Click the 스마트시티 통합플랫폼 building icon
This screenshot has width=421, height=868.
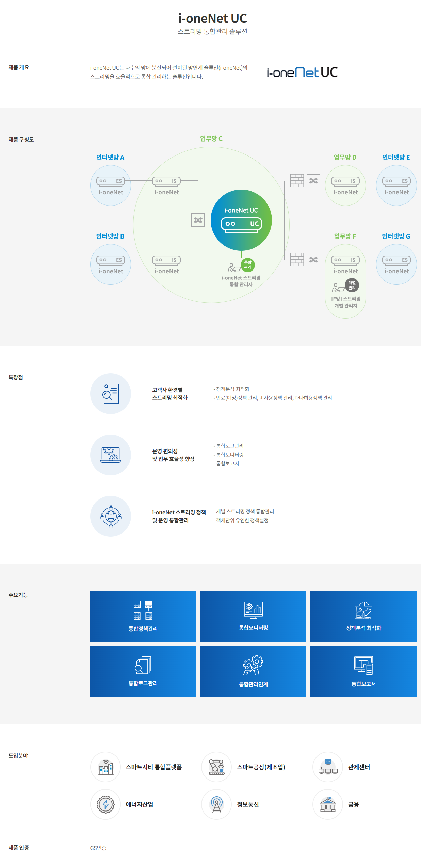[x=106, y=767]
